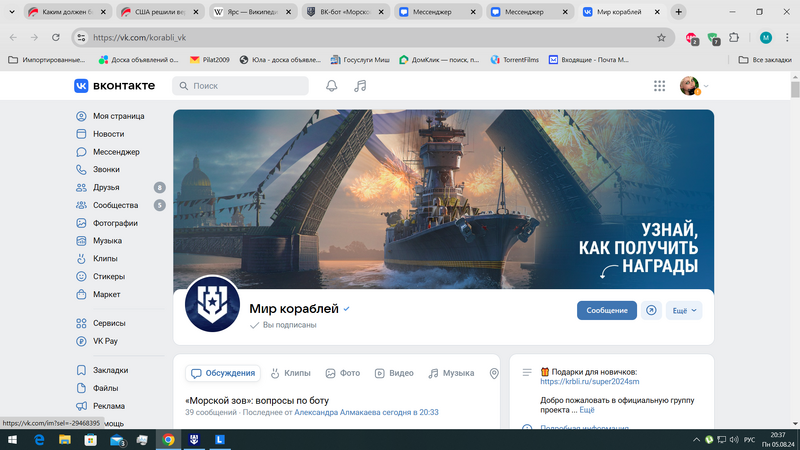
Task: Expand description with Ещё link
Action: [x=587, y=410]
